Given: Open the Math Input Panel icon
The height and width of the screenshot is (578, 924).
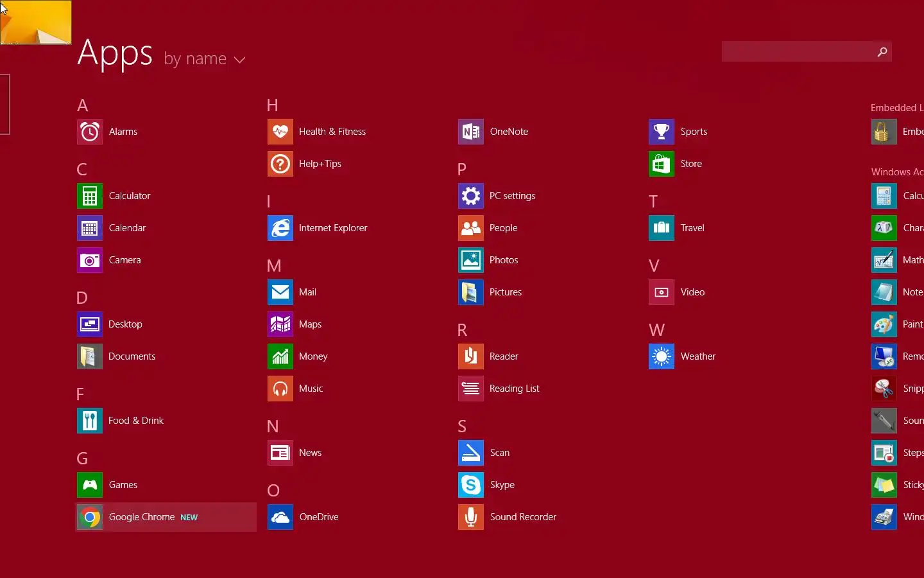Looking at the screenshot, I should point(884,260).
